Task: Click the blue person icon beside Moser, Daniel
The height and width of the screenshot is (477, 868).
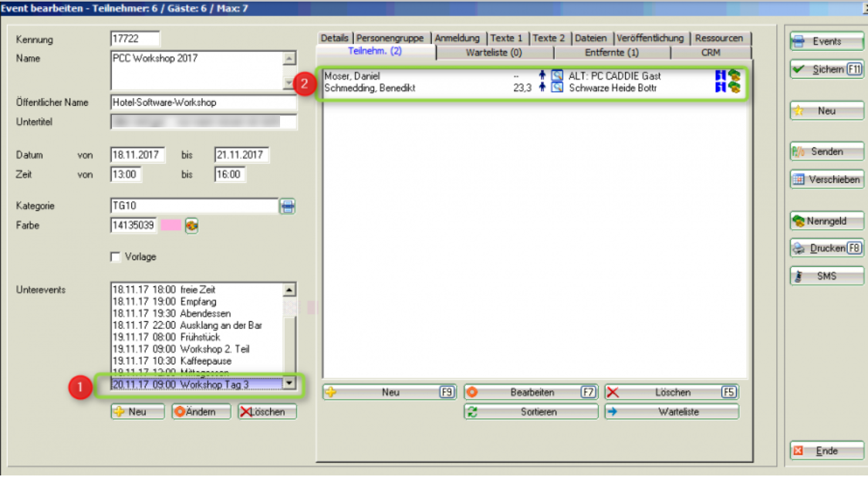Action: pyautogui.click(x=542, y=76)
